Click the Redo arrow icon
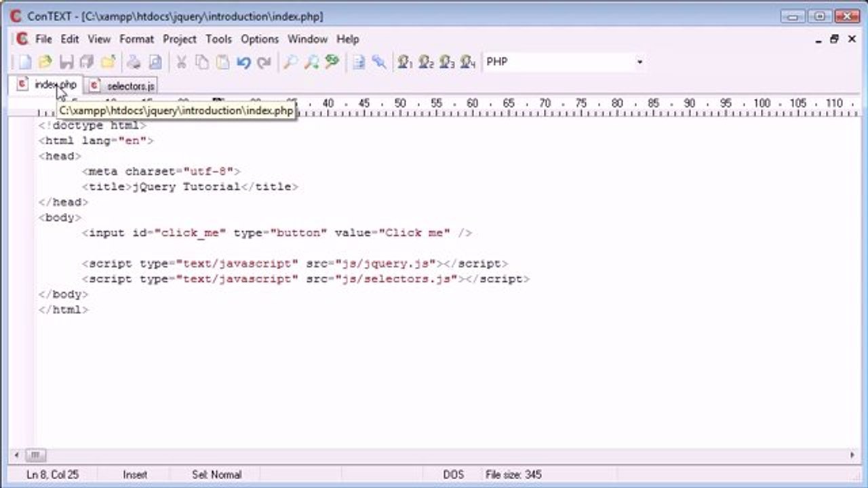This screenshot has width=868, height=488. click(264, 62)
